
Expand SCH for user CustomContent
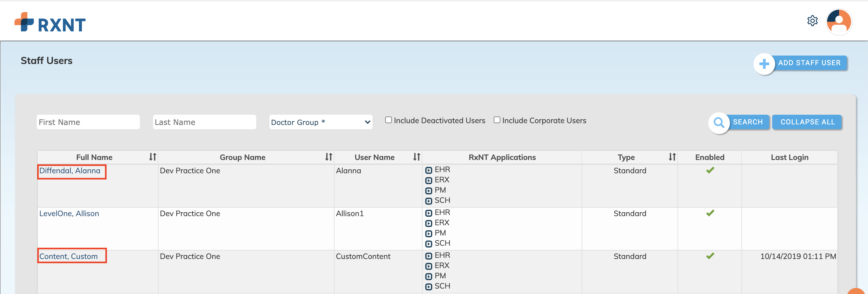(x=428, y=287)
